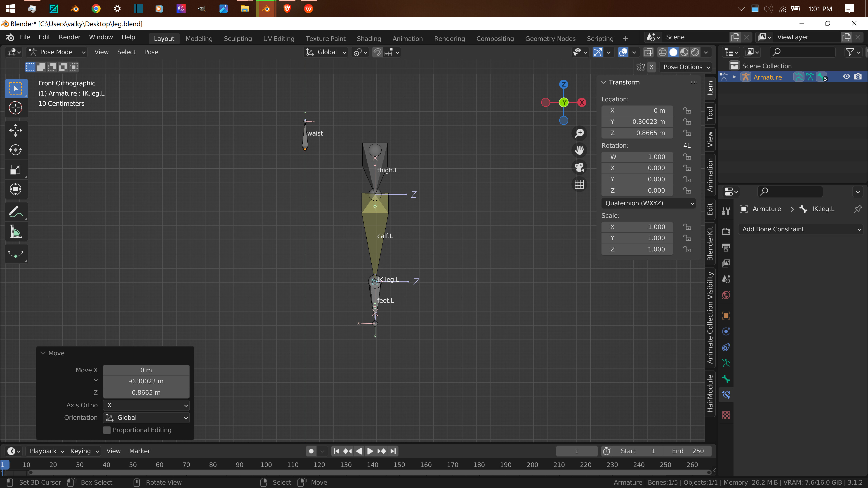Screen dimensions: 868x488
Task: Click the pan hand viewport icon
Action: coord(579,150)
